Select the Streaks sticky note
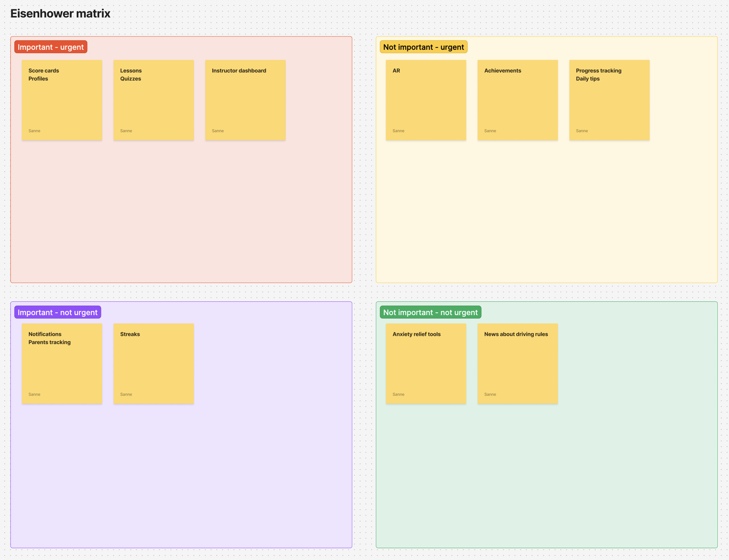Viewport: 729px width, 560px height. pyautogui.click(x=154, y=364)
